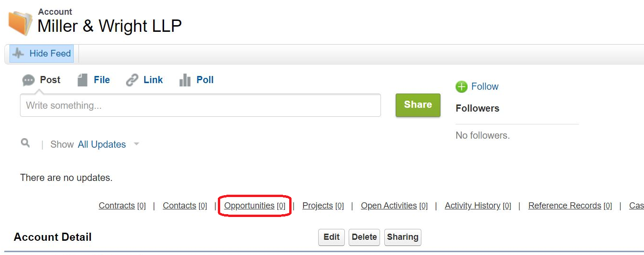Click the All Updates filter text
This screenshot has width=644, height=255.
click(x=102, y=144)
